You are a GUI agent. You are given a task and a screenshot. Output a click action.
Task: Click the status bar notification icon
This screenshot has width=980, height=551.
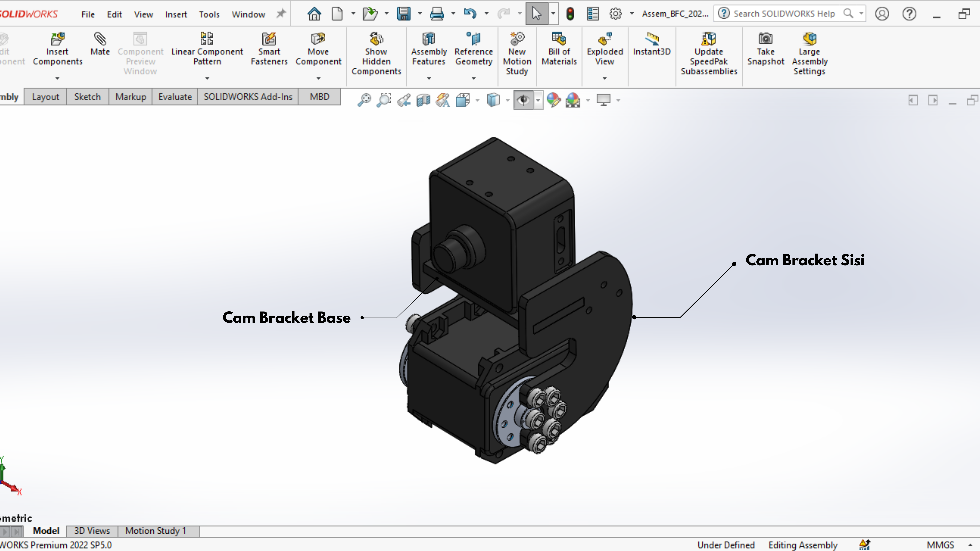click(x=865, y=545)
